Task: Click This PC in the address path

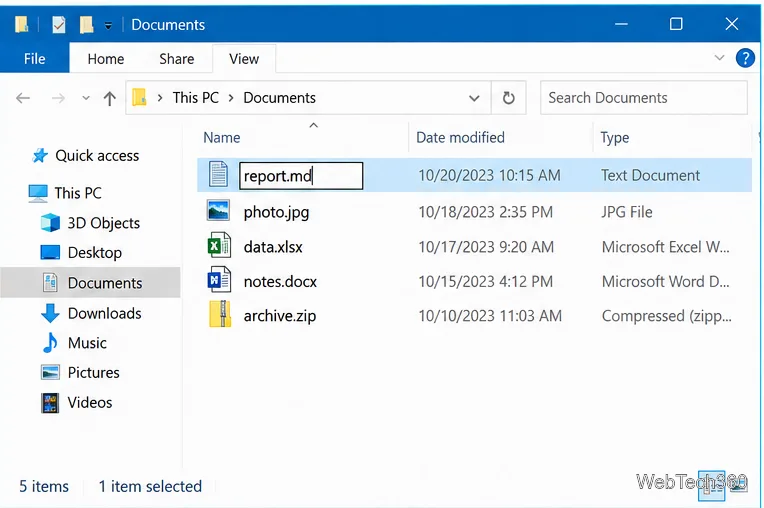Action: [195, 98]
